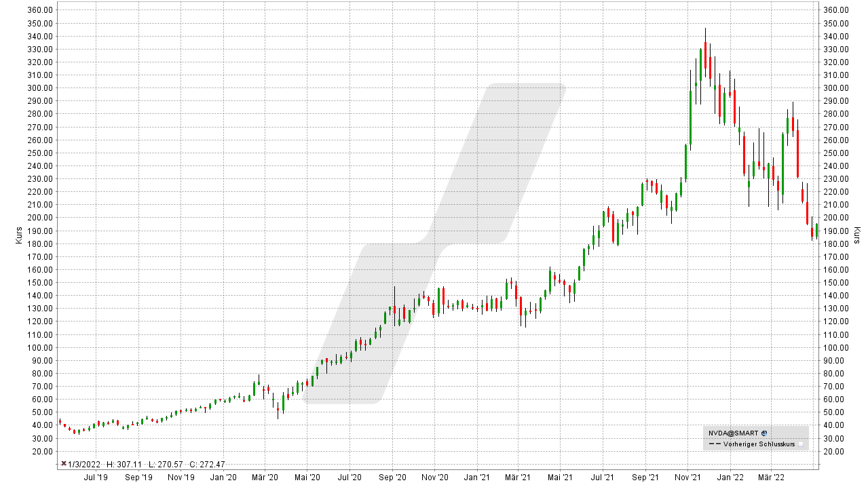This screenshot has width=868, height=487.
Task: Click the Sep '19 date label
Action: point(138,478)
